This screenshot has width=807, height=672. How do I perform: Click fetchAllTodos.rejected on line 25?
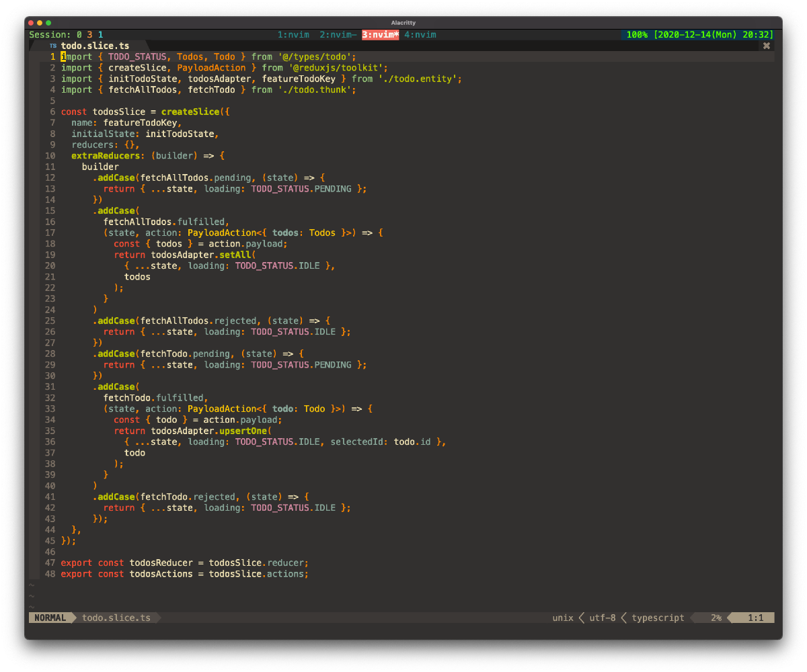[x=198, y=321]
